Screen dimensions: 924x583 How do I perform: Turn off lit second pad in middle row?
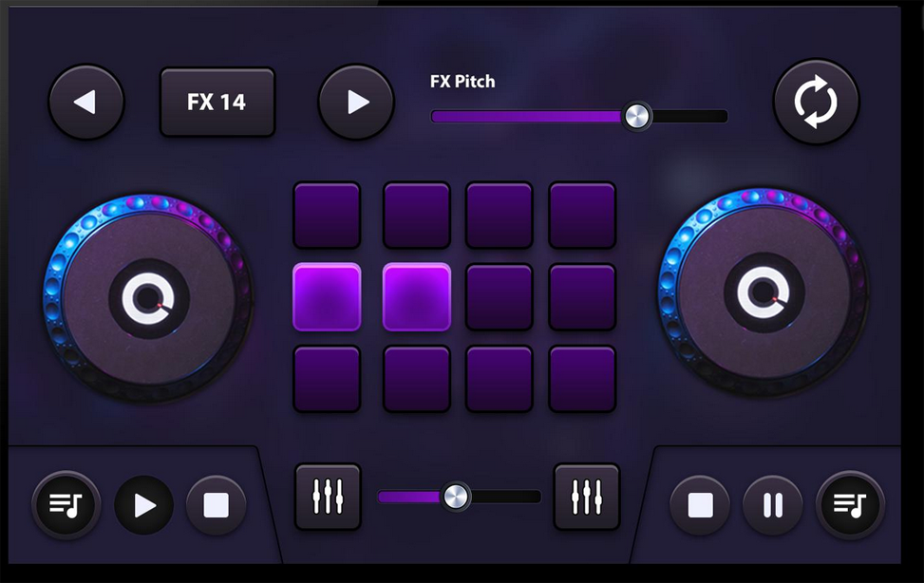[417, 296]
